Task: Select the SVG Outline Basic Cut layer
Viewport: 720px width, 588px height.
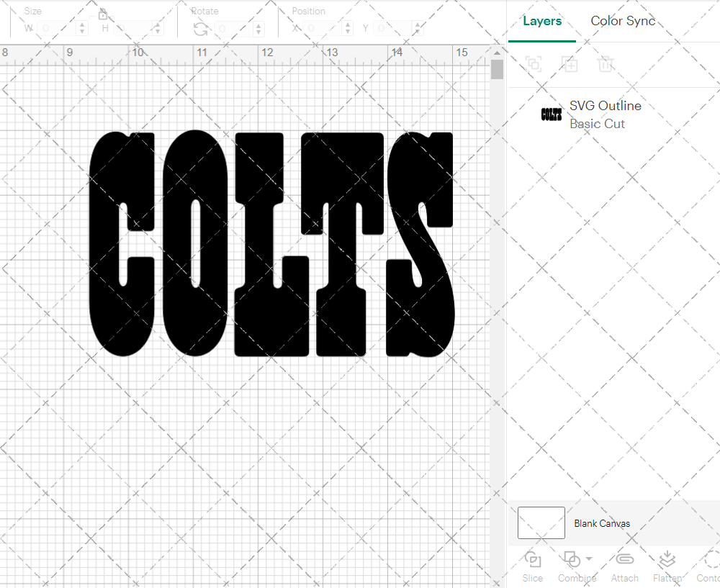Action: pyautogui.click(x=605, y=114)
